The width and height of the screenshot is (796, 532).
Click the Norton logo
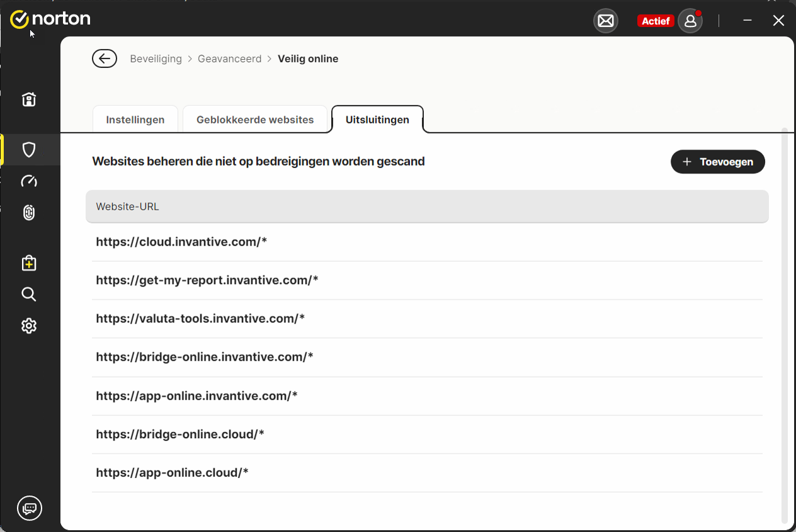50,19
